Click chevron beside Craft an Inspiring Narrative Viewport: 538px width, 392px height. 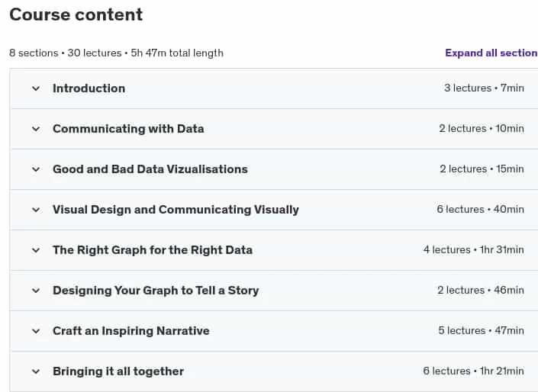pos(36,331)
